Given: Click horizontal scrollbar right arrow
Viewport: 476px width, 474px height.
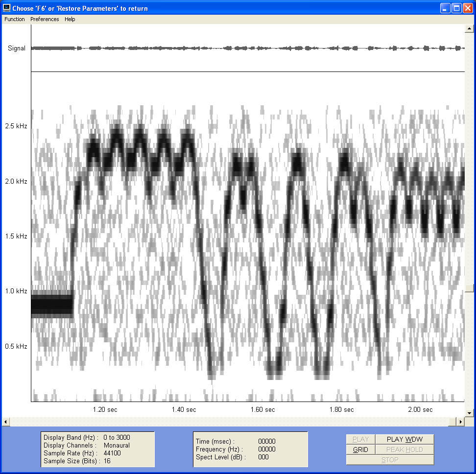Looking at the screenshot, I should click(460, 422).
